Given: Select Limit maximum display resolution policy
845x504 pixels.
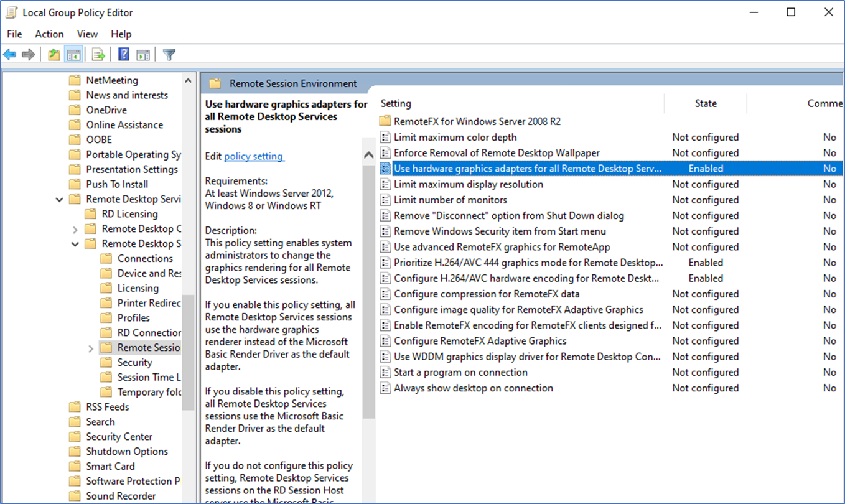Looking at the screenshot, I should click(469, 185).
